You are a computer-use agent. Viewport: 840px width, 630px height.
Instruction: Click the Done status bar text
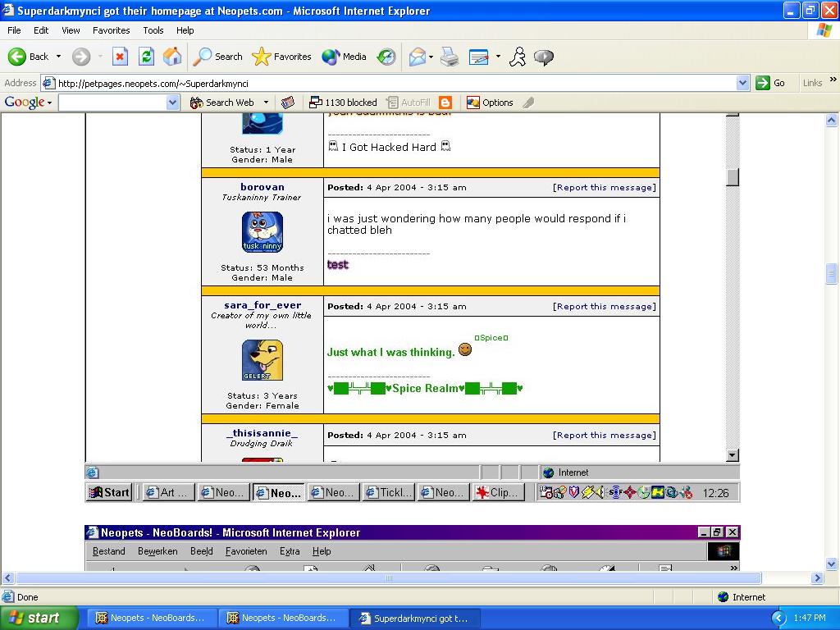pyautogui.click(x=27, y=597)
